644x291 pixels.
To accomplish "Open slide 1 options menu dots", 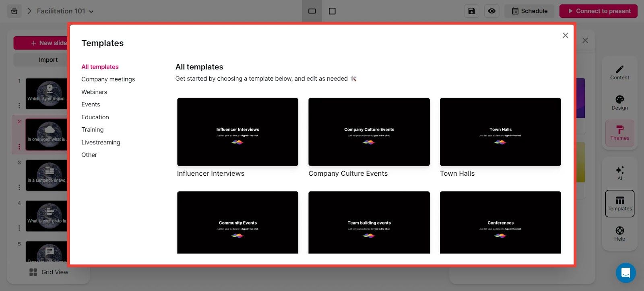I will pyautogui.click(x=19, y=106).
